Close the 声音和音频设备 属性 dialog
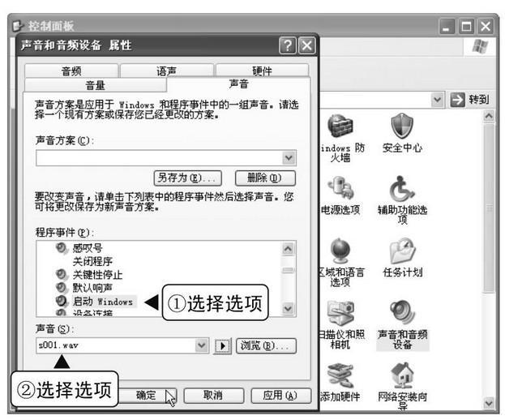 click(x=306, y=45)
